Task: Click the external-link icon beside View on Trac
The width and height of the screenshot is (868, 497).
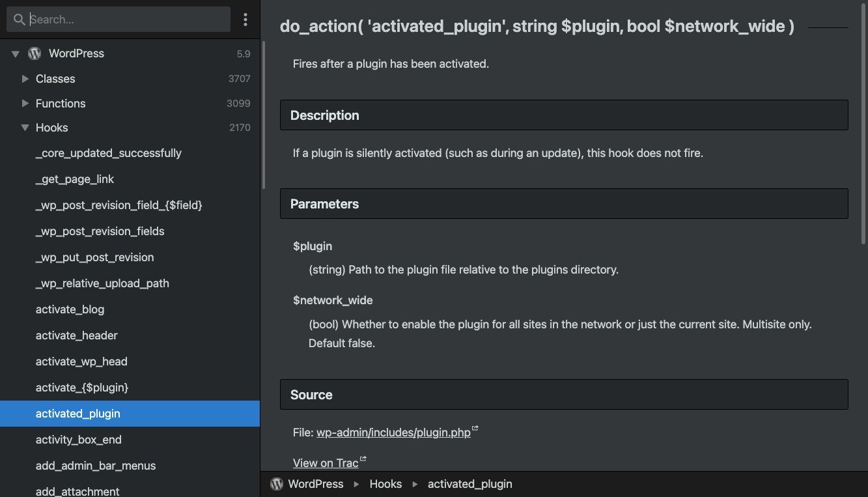Action: pos(363,459)
